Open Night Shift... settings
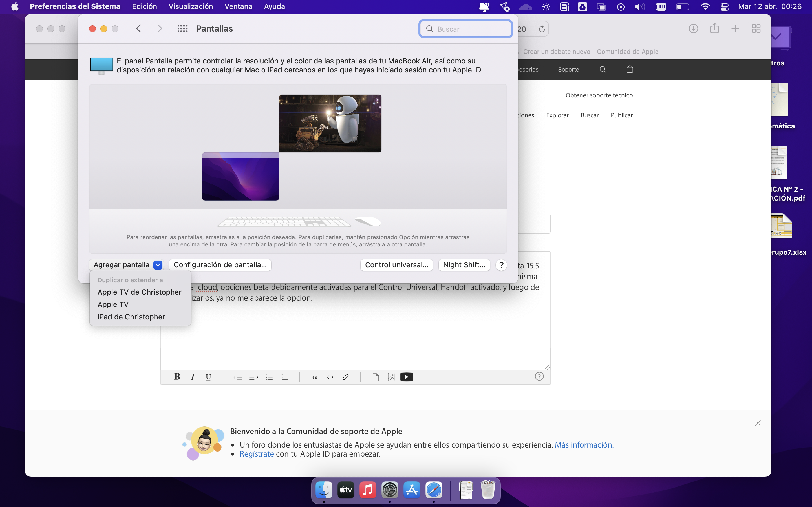Viewport: 812px width, 507px height. click(464, 265)
